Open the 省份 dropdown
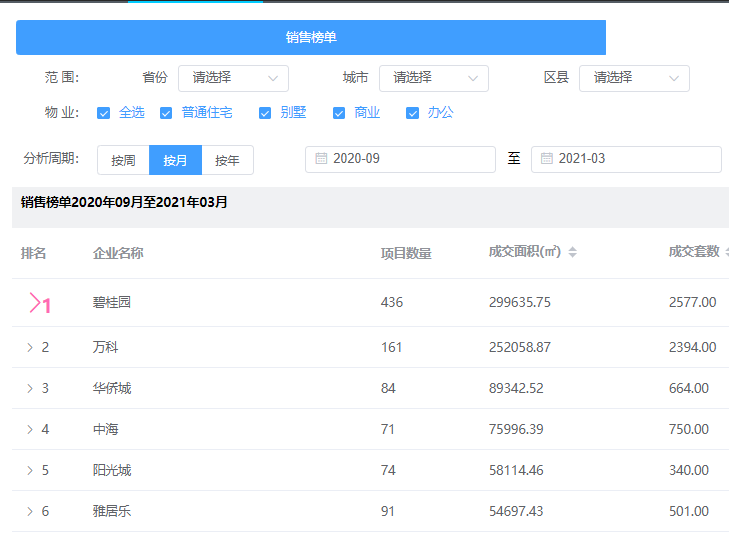729x535 pixels. (x=233, y=78)
